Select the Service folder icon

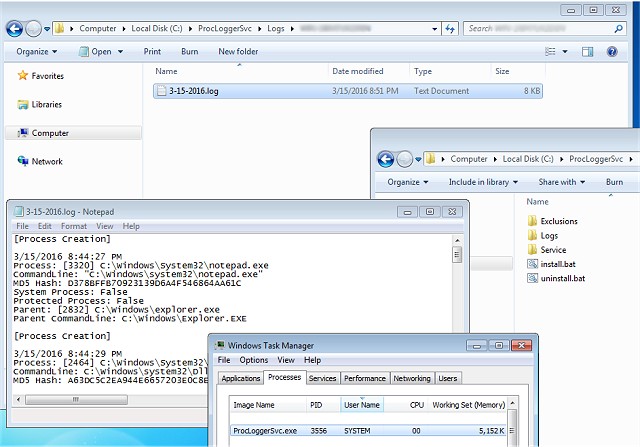532,250
